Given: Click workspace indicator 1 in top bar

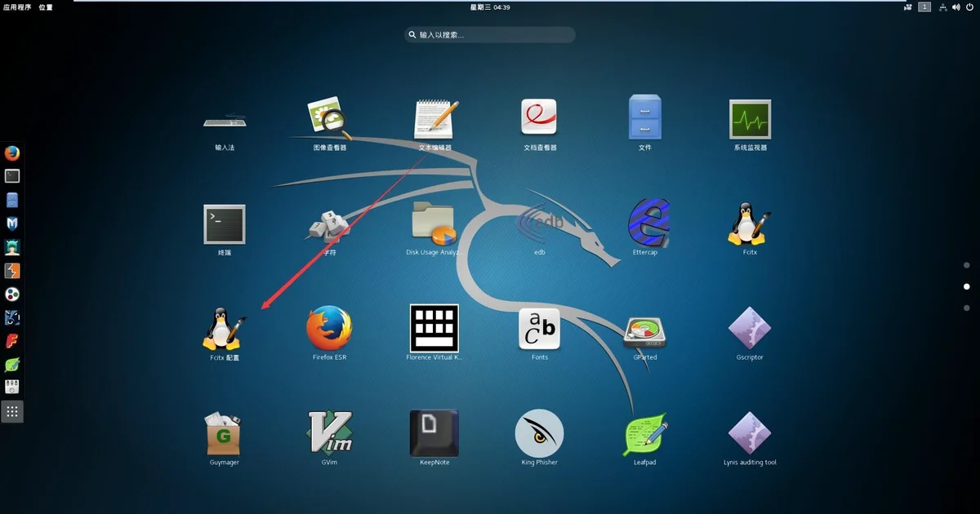Looking at the screenshot, I should click(924, 7).
